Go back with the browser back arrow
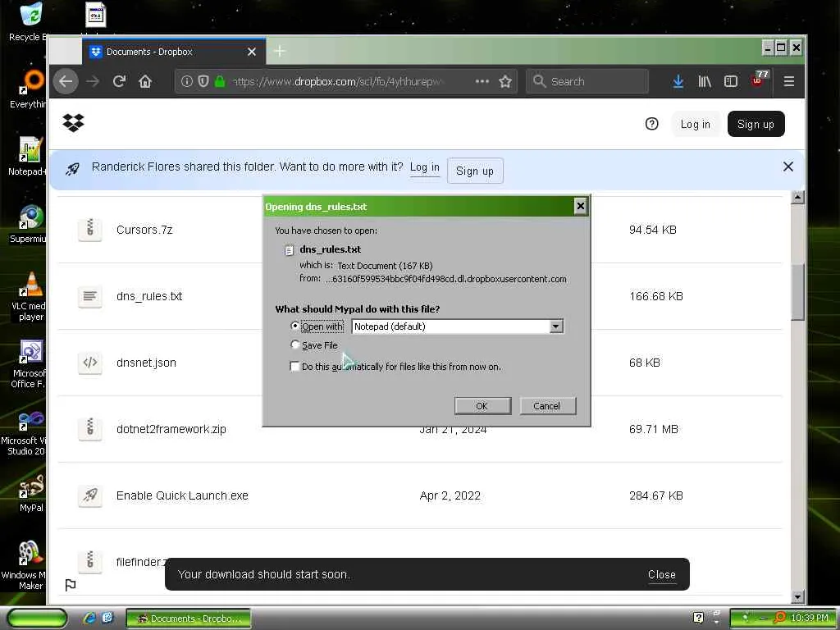Viewport: 840px width, 630px height. point(66,81)
